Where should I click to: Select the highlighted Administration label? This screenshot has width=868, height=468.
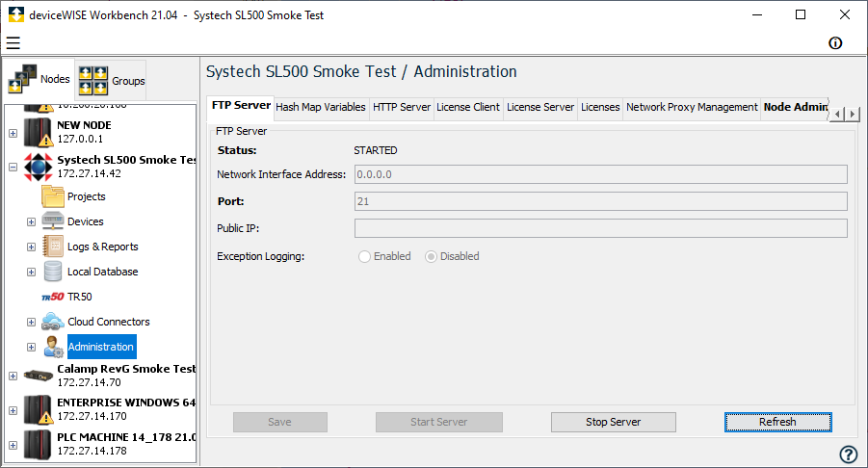pos(102,347)
